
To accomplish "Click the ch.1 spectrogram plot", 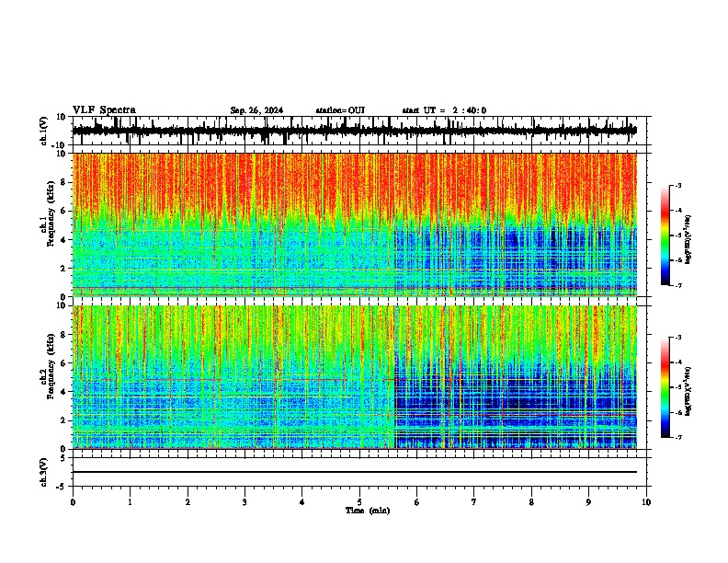I will [355, 224].
